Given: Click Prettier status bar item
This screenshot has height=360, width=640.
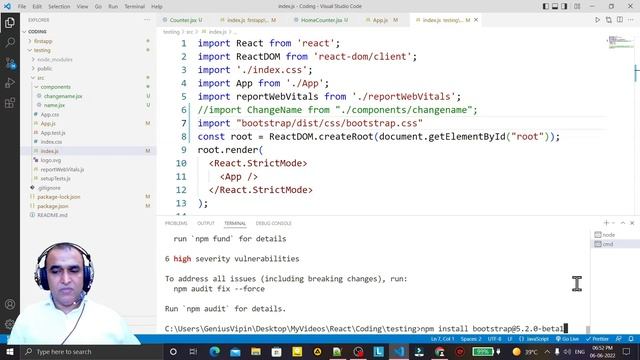Looking at the screenshot, I should pos(598,339).
